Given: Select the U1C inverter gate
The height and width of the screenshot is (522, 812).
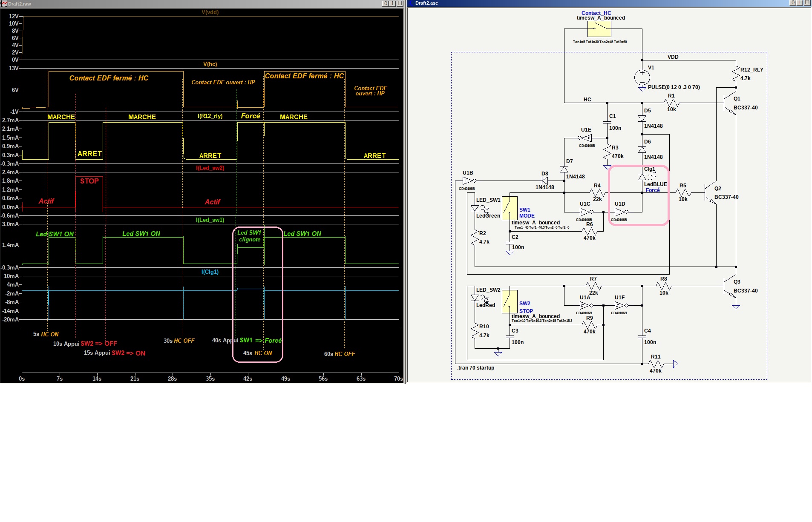Looking at the screenshot, I should click(586, 212).
